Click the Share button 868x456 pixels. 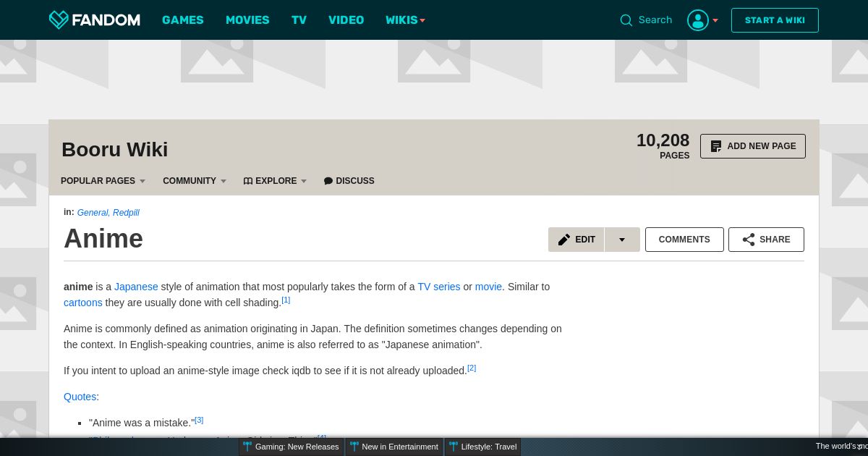click(766, 240)
